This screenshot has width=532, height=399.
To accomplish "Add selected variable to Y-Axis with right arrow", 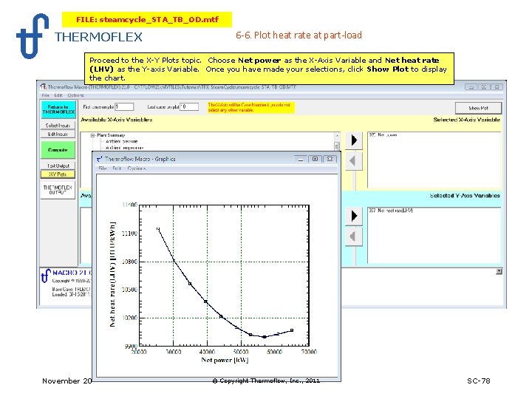I will 354,216.
